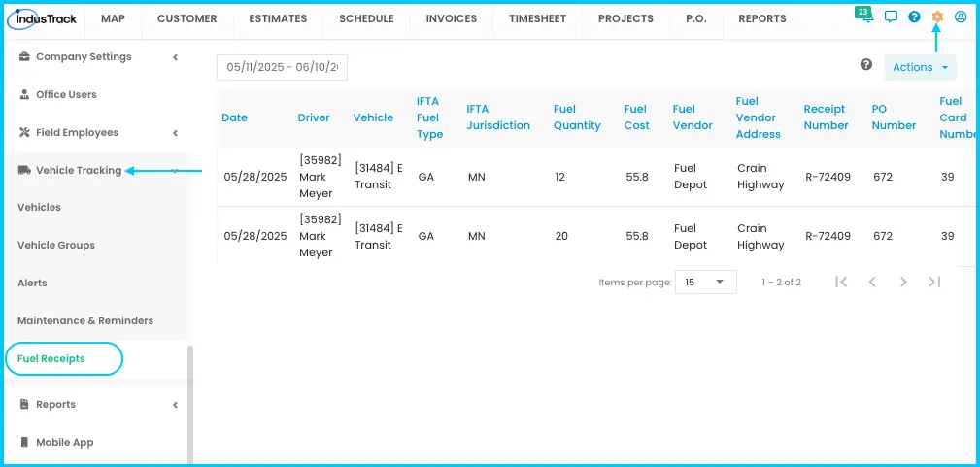Open the MAP tab
Viewport: 980px width, 467px height.
(113, 18)
